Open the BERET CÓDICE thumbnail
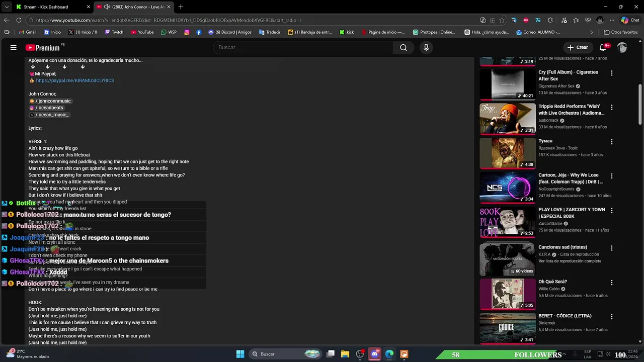The width and height of the screenshot is (644, 362). tap(508, 328)
